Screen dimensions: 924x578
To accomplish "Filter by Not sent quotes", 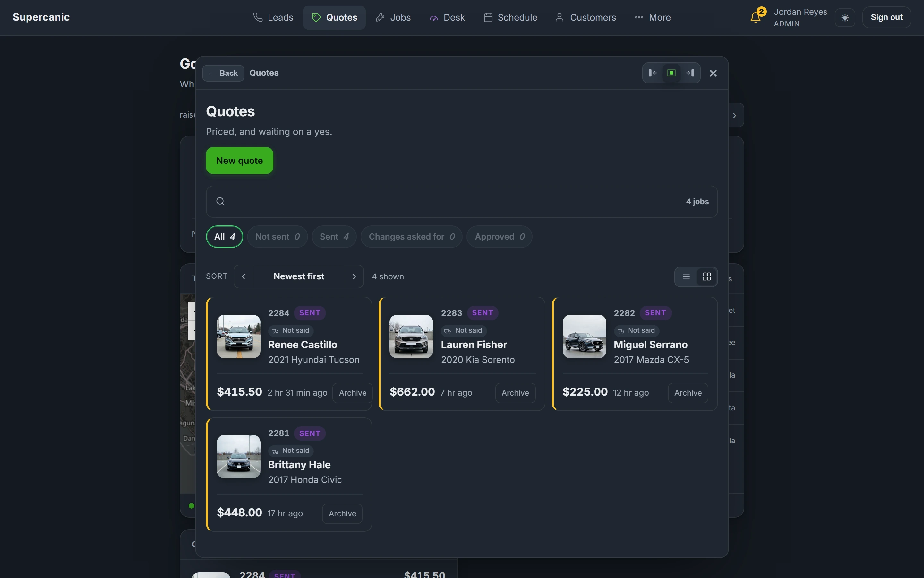I will 277,237.
